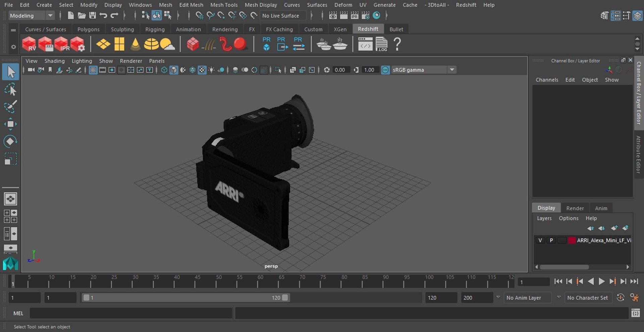Open Channels menu in Channel Box
This screenshot has width=644, height=332.
pyautogui.click(x=547, y=80)
